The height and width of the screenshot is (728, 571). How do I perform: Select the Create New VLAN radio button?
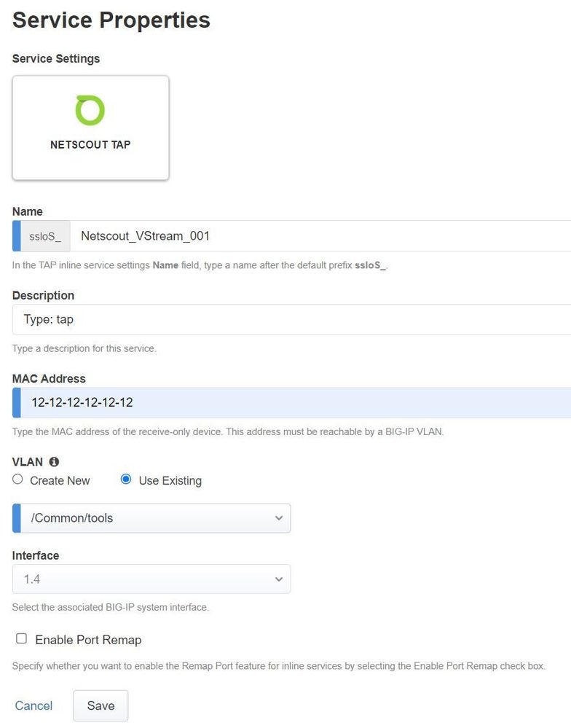click(x=18, y=480)
